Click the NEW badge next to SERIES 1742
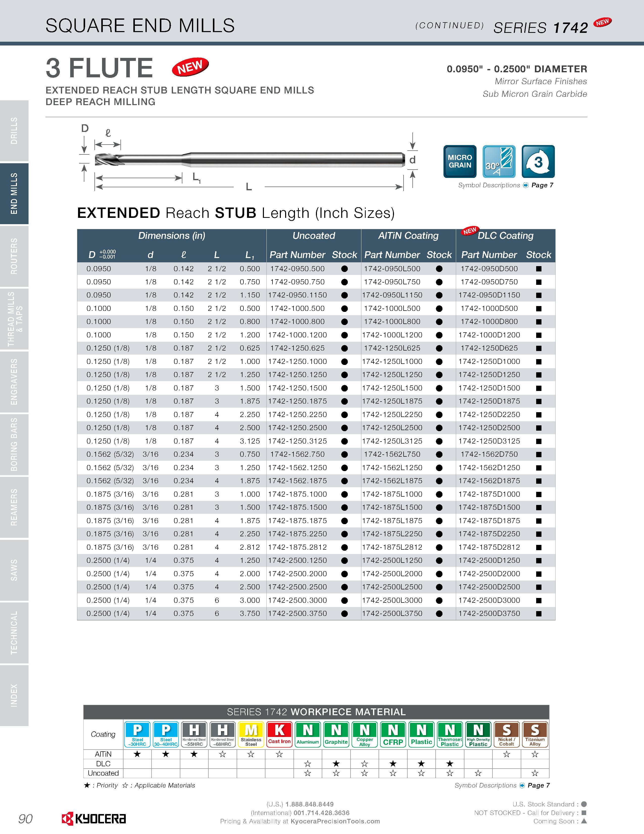Image resolution: width=644 pixels, height=834 pixels. pos(602,22)
